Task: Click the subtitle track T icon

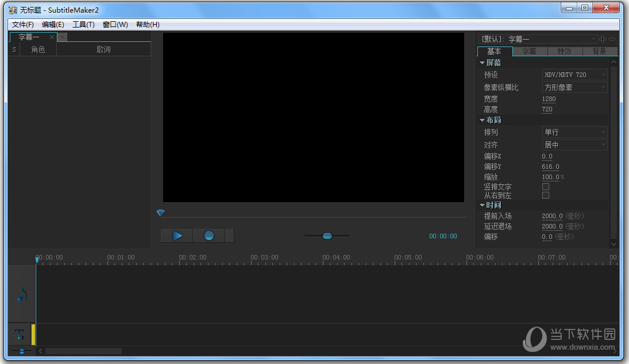Action: click(x=20, y=334)
